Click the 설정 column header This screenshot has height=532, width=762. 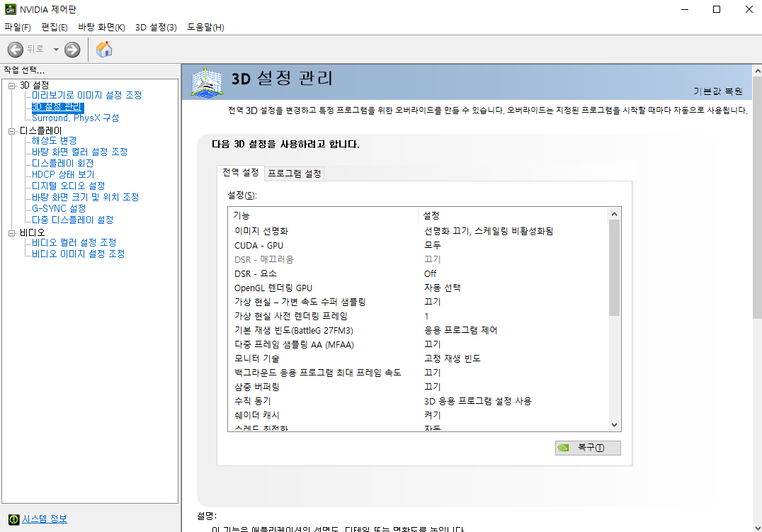click(513, 215)
